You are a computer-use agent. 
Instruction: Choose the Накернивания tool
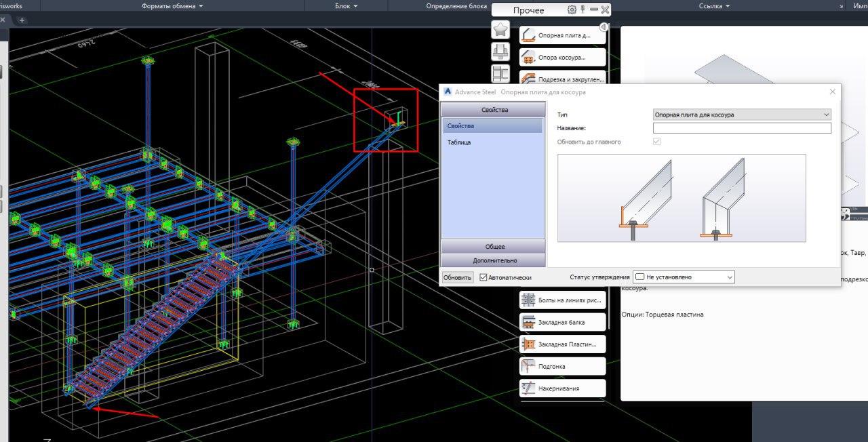[562, 388]
